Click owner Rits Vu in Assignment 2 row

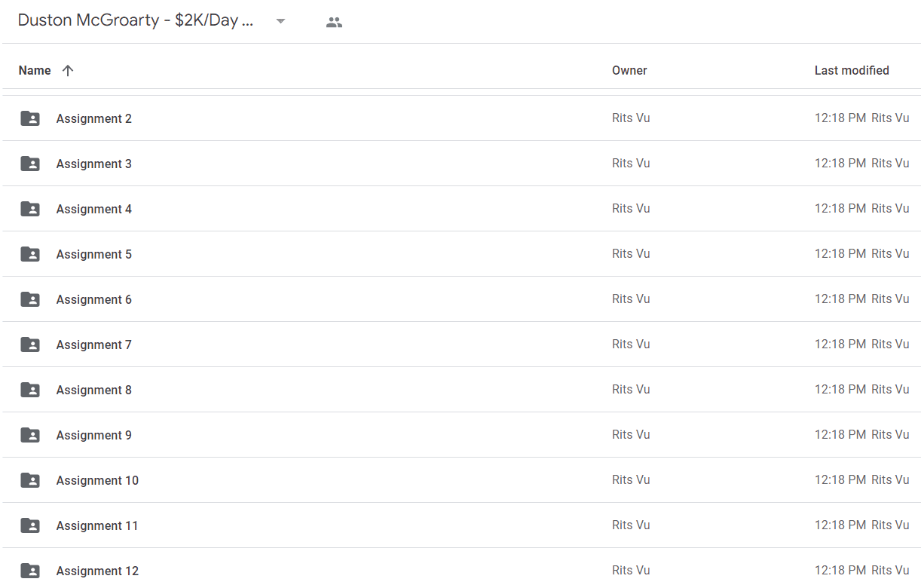(631, 118)
